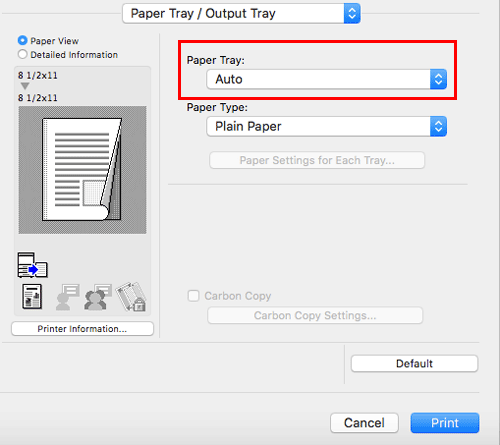The height and width of the screenshot is (445, 500).
Task: Click the Cancel button
Action: point(364,423)
